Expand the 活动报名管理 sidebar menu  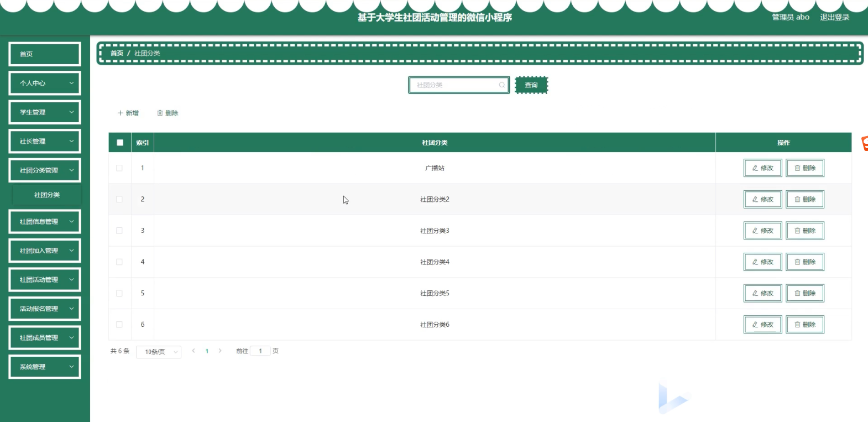coord(45,309)
